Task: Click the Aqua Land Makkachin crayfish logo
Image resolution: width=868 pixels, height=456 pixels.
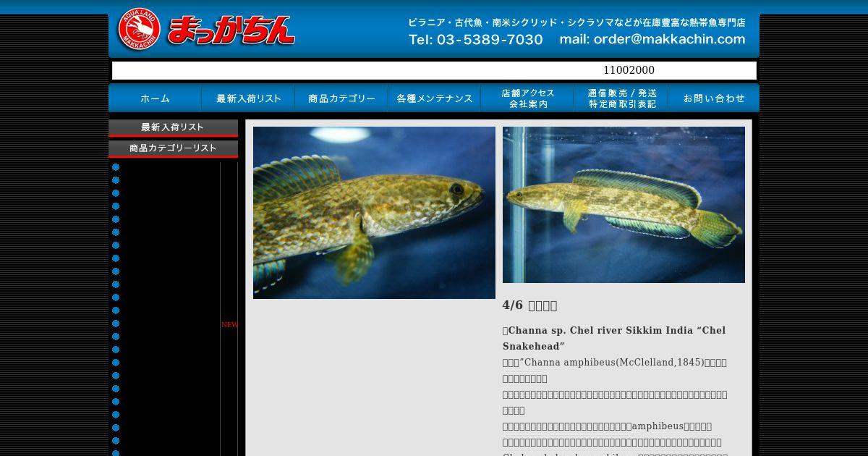Action: pos(139,30)
